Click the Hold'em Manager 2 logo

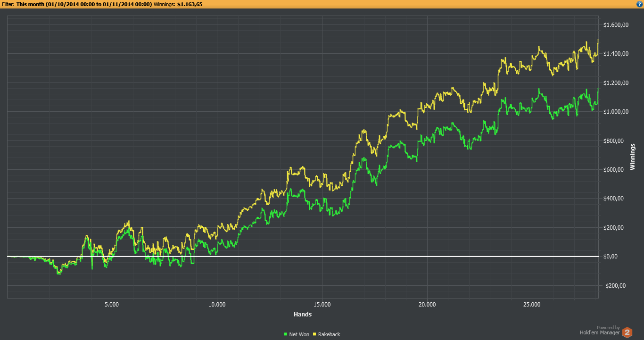(x=627, y=332)
